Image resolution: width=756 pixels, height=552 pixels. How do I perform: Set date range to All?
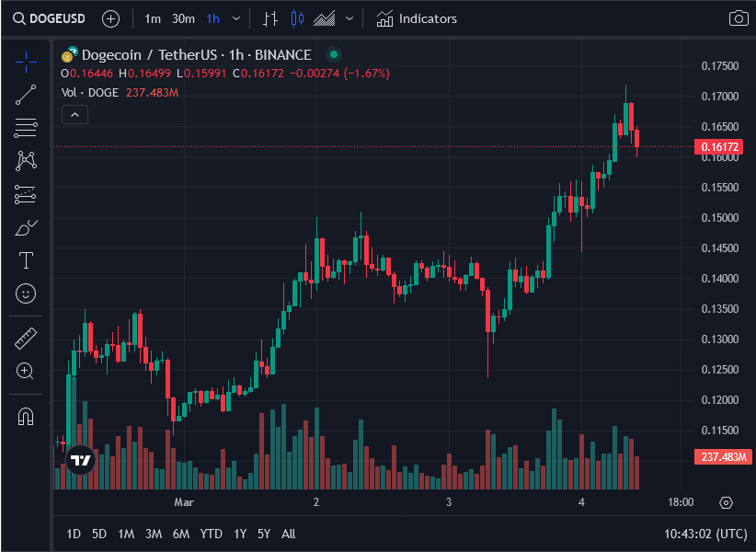point(288,534)
